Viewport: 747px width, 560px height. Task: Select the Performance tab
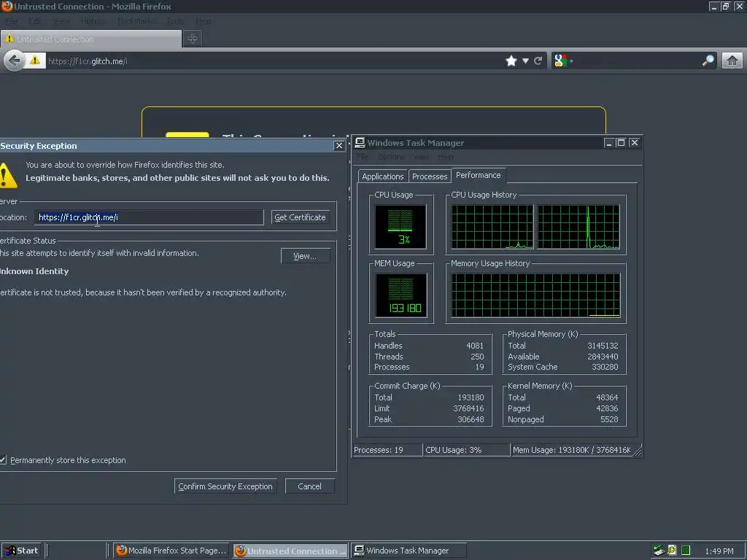point(479,175)
